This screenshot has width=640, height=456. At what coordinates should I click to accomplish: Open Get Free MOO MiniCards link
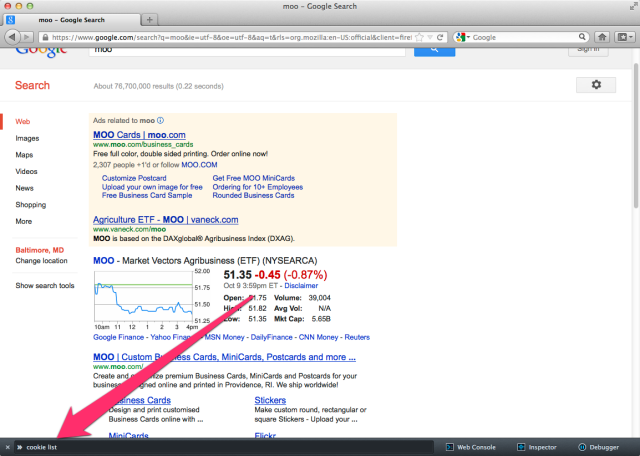(253, 178)
